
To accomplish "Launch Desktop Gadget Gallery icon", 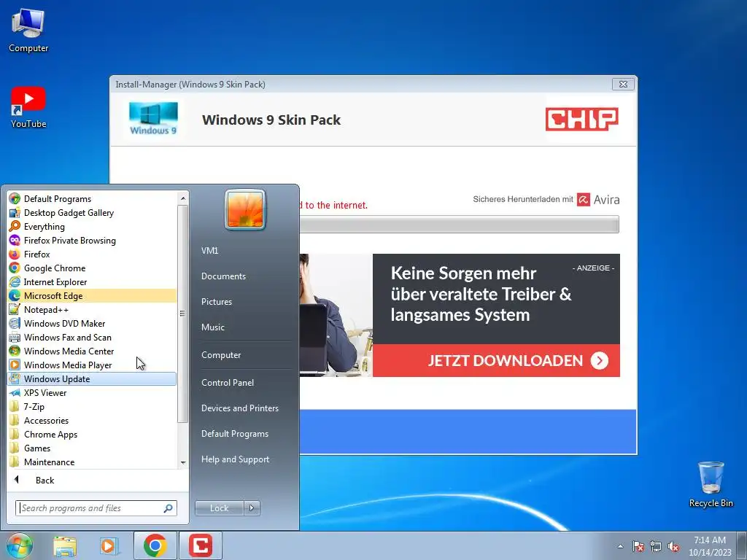I will 15,212.
